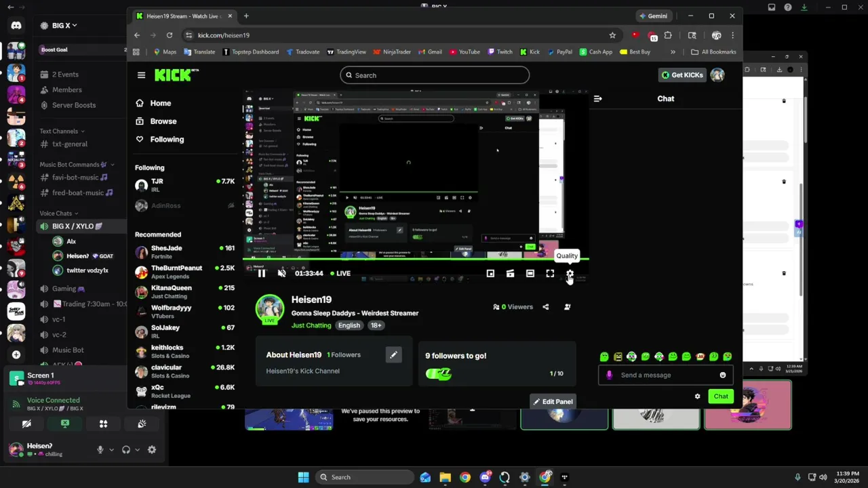Click the English language tag
This screenshot has width=868, height=488.
coord(349,325)
